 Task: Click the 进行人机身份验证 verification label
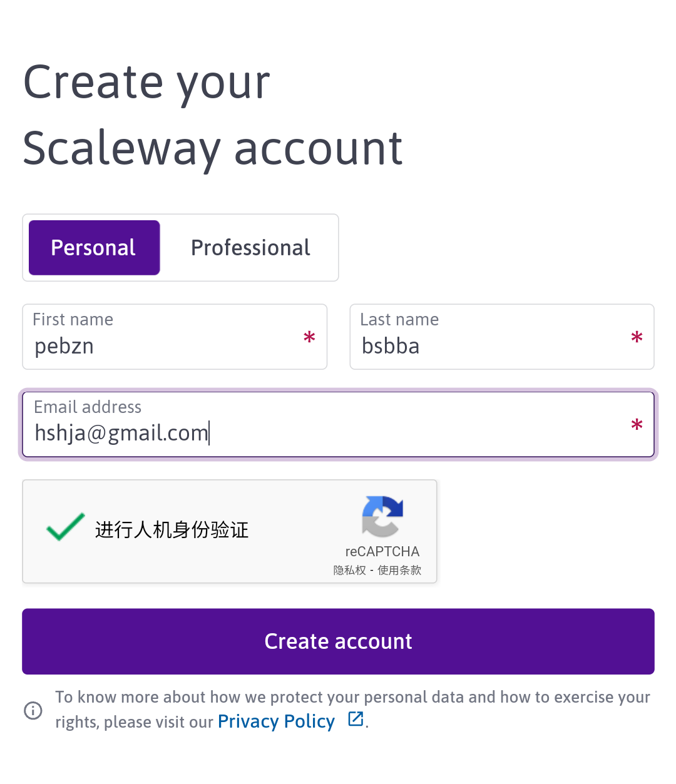click(172, 530)
